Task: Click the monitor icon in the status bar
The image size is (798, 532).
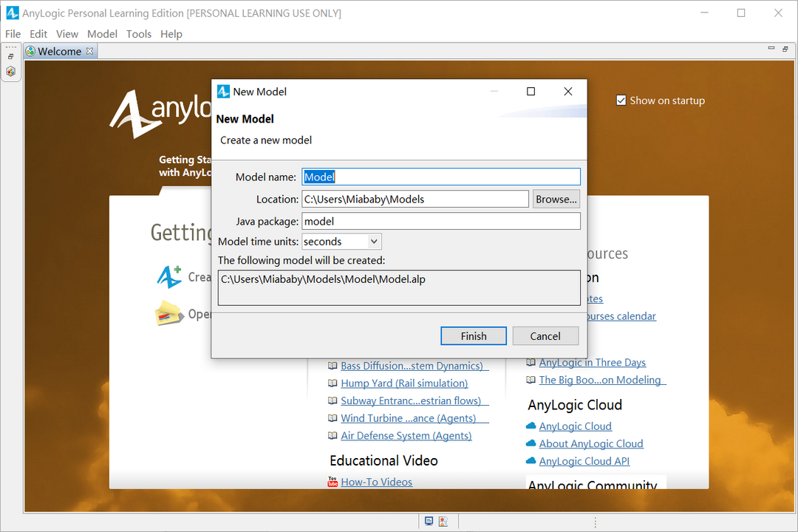Action: [x=429, y=521]
